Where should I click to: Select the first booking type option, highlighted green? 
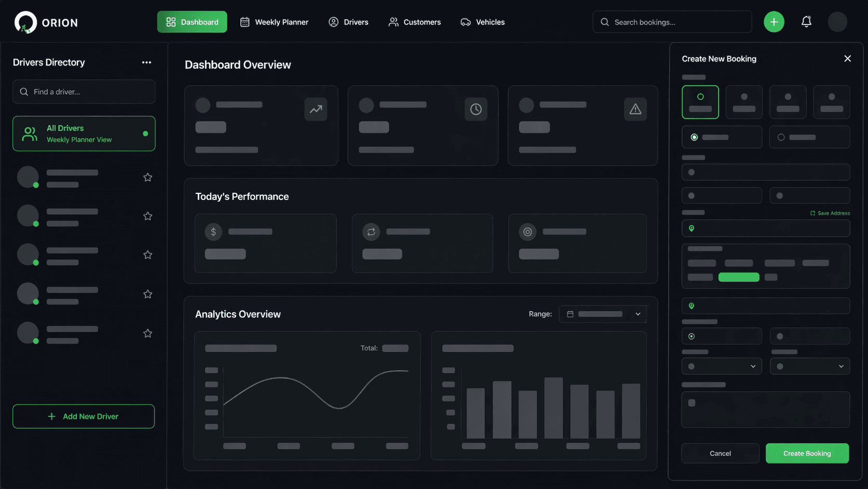700,102
